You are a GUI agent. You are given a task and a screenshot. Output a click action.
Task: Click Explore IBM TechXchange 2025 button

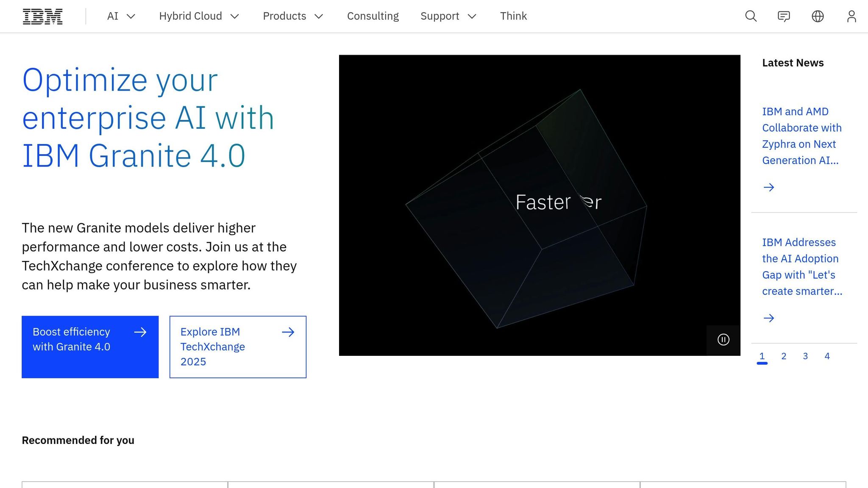238,347
